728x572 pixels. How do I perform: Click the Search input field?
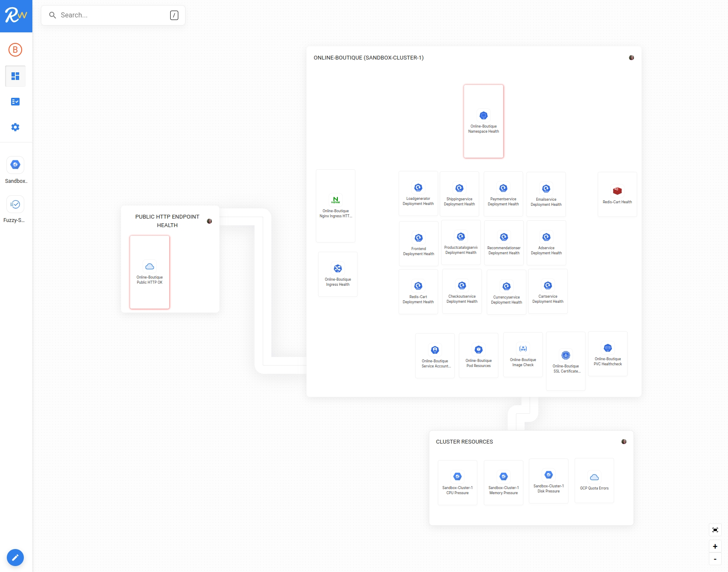coord(113,15)
